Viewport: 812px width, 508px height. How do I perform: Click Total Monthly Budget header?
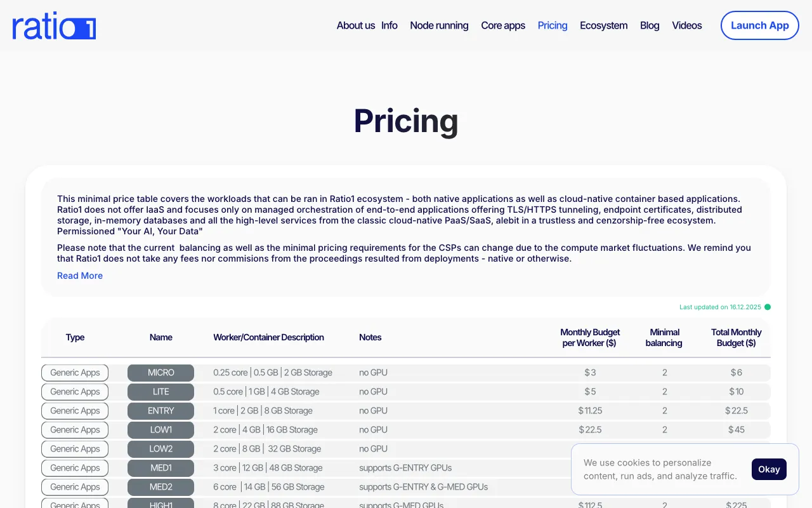[x=737, y=338]
